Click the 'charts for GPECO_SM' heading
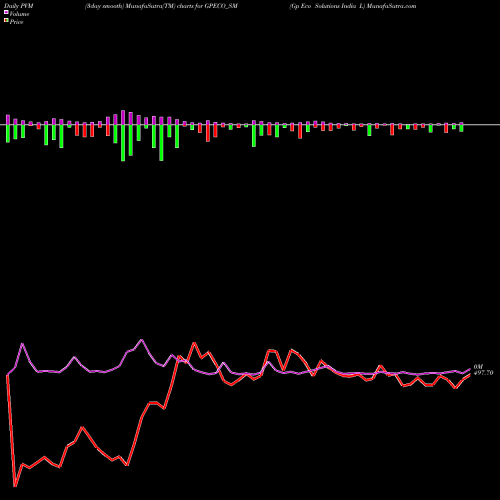This screenshot has width=500, height=500. pos(207,6)
